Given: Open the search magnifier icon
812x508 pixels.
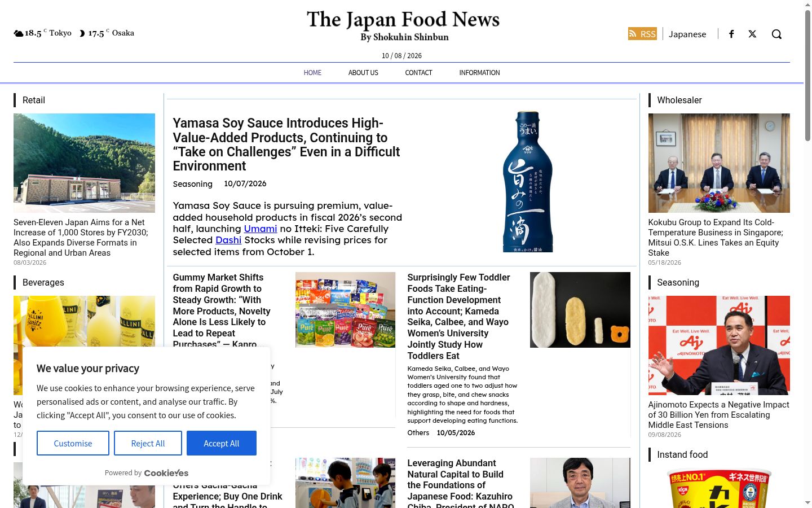Looking at the screenshot, I should [x=776, y=34].
